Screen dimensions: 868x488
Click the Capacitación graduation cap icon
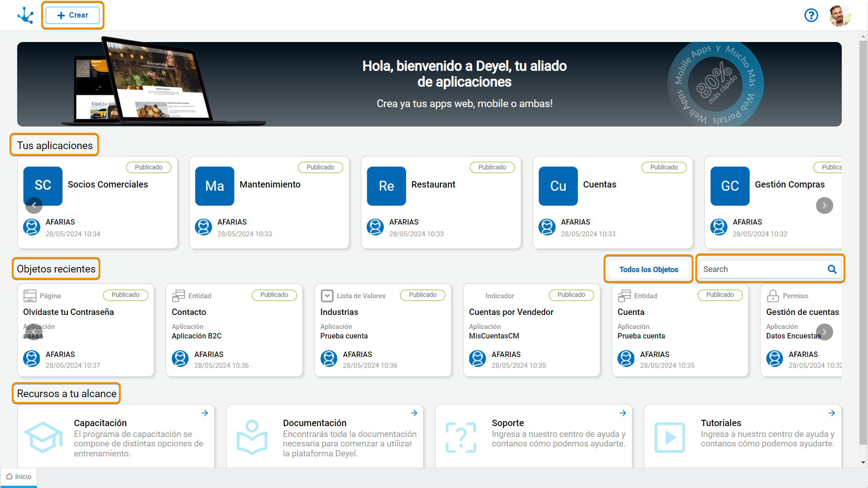click(43, 437)
